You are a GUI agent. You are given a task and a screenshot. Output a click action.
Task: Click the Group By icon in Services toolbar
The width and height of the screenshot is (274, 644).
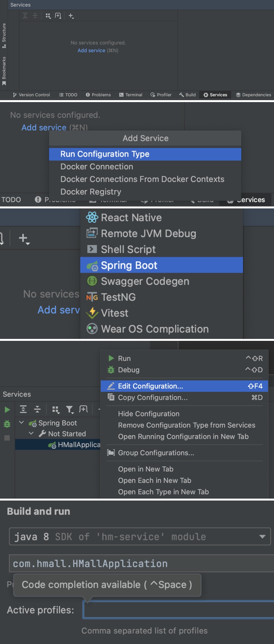(x=55, y=409)
